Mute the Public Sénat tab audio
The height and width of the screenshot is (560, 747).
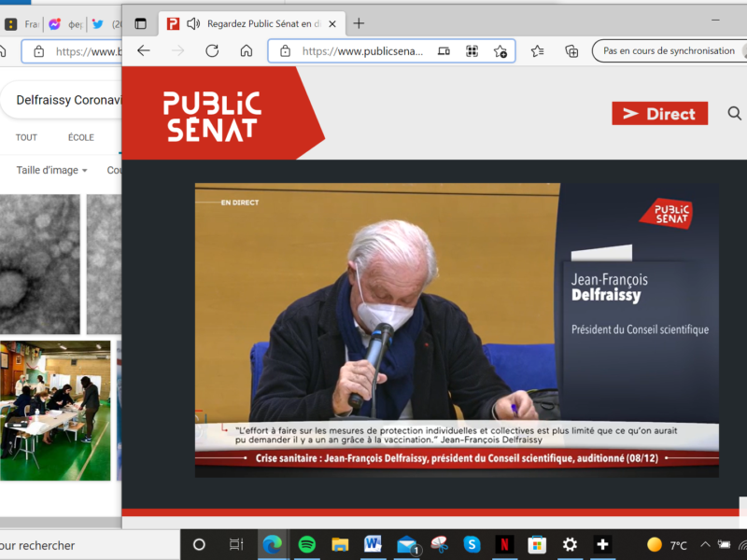(x=193, y=23)
